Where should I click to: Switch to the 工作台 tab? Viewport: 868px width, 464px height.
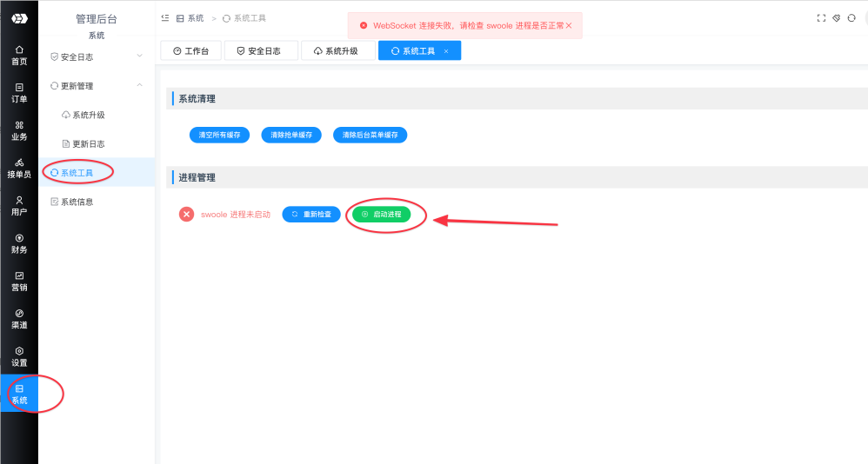point(191,51)
